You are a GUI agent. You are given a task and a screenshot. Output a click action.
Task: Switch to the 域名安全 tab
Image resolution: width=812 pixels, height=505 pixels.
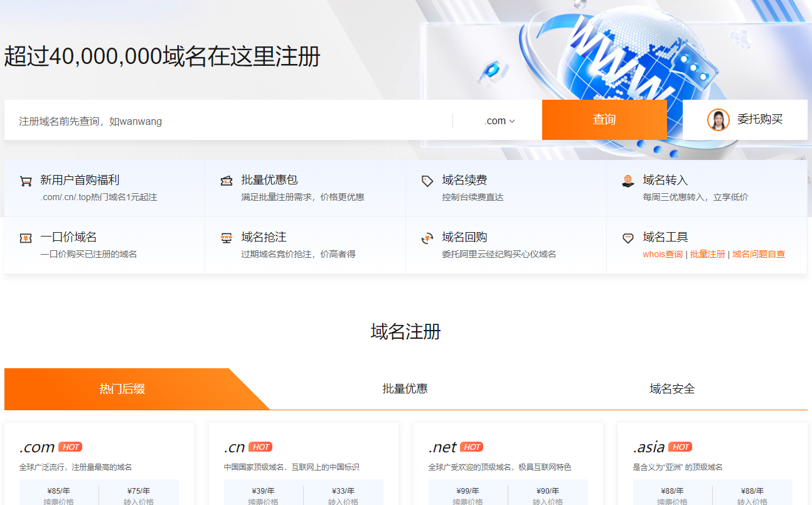673,389
